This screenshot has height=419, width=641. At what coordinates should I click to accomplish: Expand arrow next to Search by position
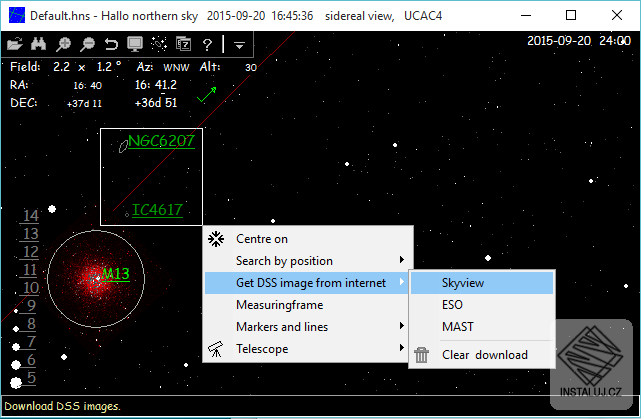tap(402, 260)
